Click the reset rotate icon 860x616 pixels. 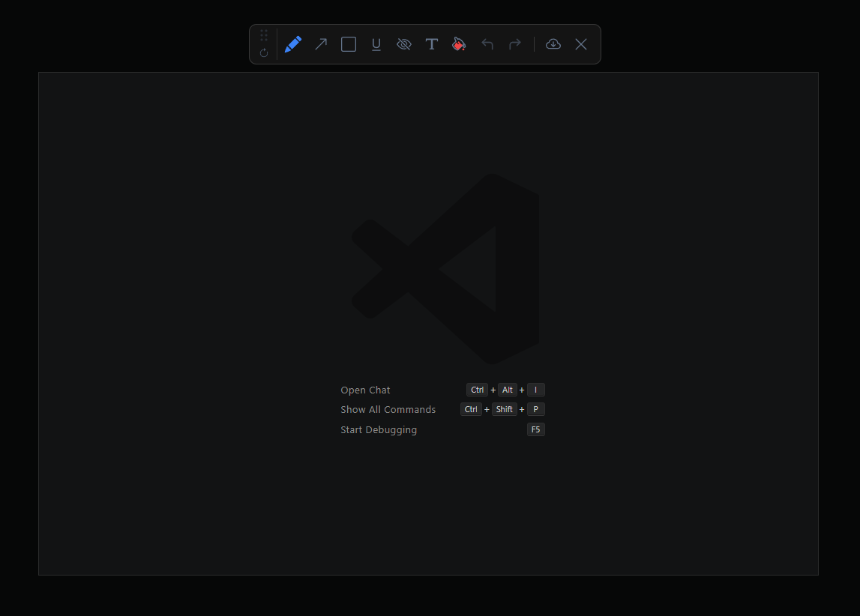(264, 53)
